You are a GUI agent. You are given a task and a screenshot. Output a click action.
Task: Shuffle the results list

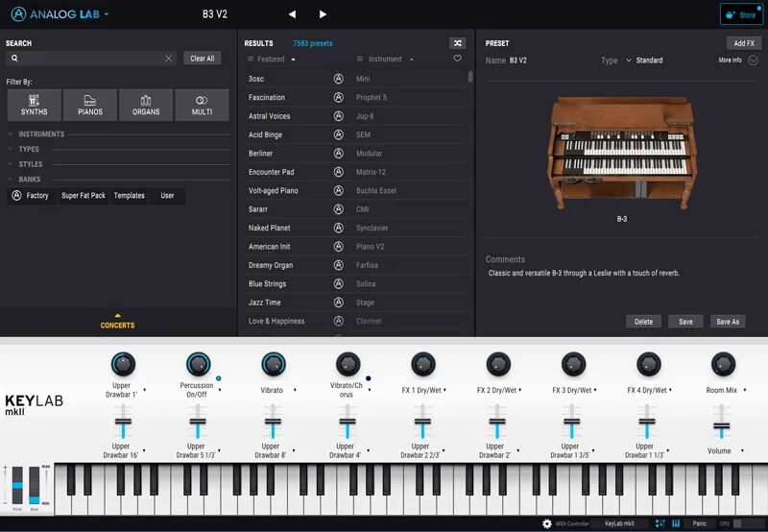point(458,43)
